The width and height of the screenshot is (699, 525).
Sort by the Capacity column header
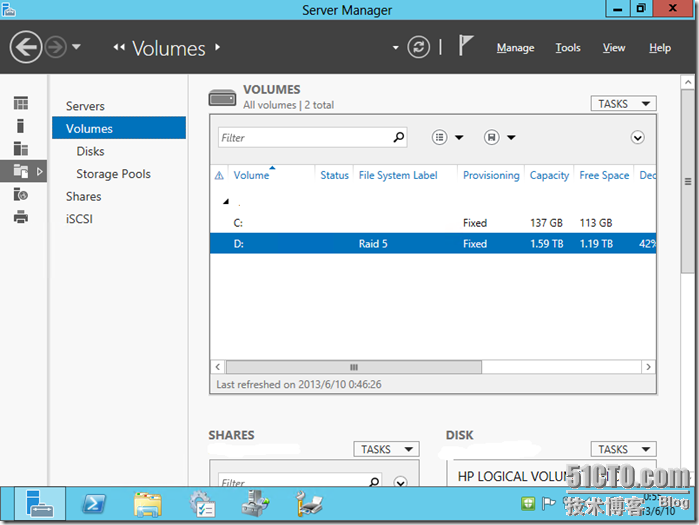(549, 175)
